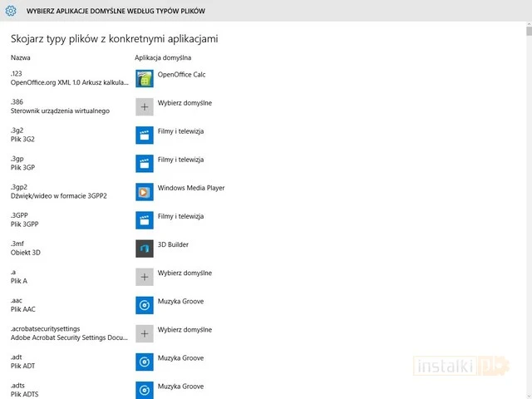The image size is (532, 399).
Task: Click Muzyka Groove icon for .adt
Action: [x=145, y=362]
